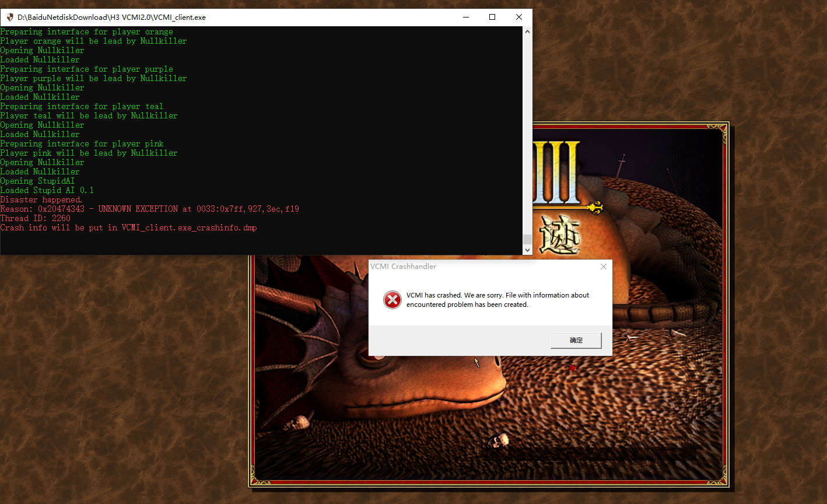Click the red "Disaster happened." console line
The image size is (827, 504).
[41, 199]
